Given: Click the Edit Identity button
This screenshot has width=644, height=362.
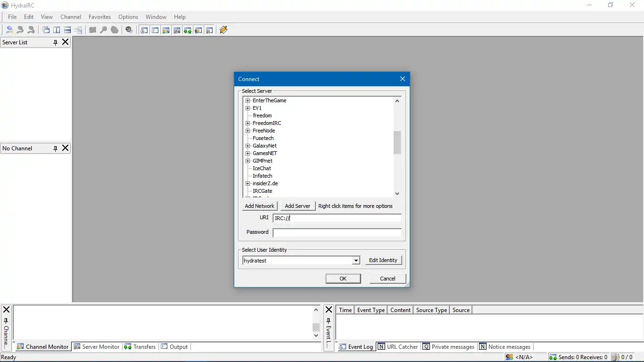Looking at the screenshot, I should 383,260.
